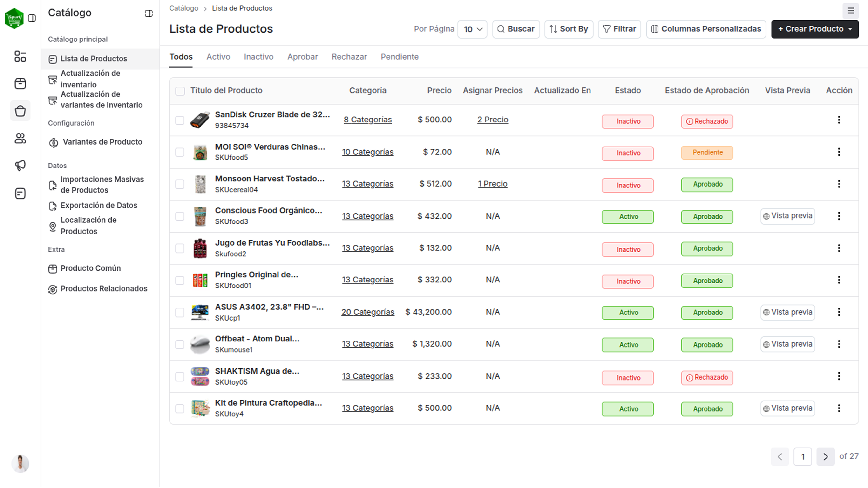Screen dimensions: 868x488
Task: Switch to the Aprobar tab
Action: click(x=303, y=57)
